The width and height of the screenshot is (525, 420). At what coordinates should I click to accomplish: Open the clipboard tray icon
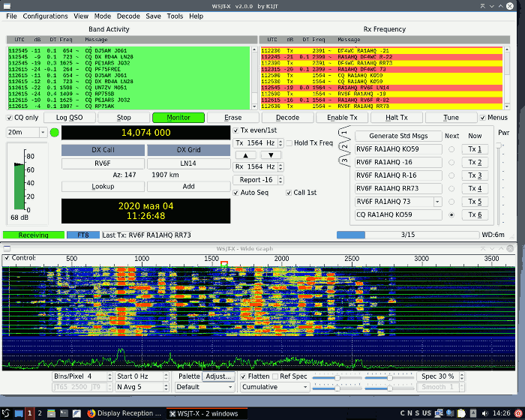[461, 413]
